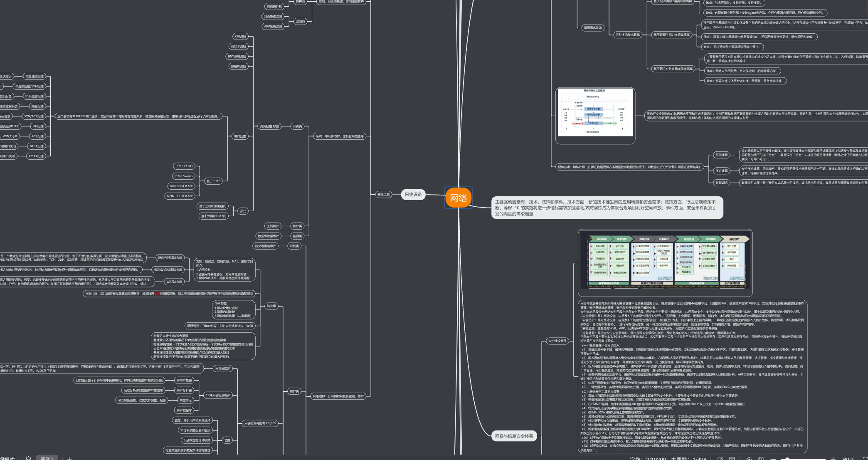This screenshot has height=460, width=868.
Task: Open the canvas list layers icon
Action: click(x=28, y=458)
